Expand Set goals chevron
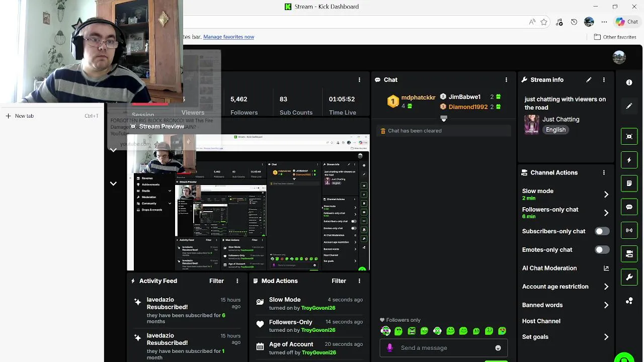This screenshot has width=644, height=362. coord(606,337)
